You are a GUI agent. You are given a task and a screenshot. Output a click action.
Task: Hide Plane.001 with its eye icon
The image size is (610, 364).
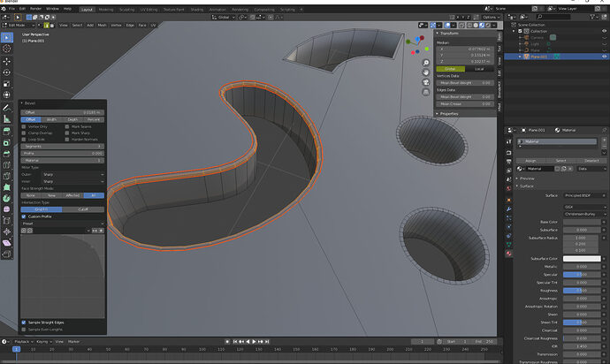pos(604,57)
